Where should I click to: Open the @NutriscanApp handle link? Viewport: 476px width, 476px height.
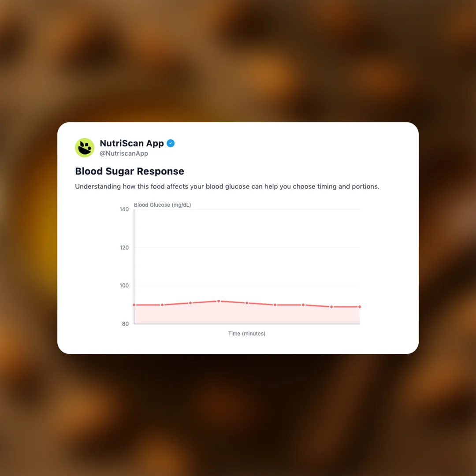click(x=124, y=153)
